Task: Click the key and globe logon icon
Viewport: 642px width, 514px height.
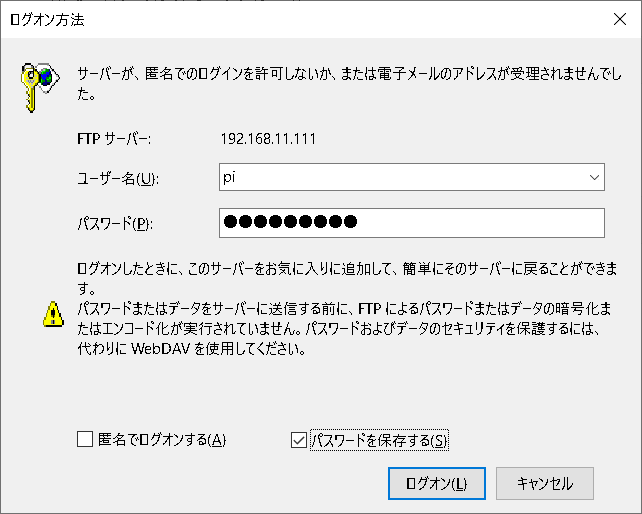Action: [x=40, y=87]
